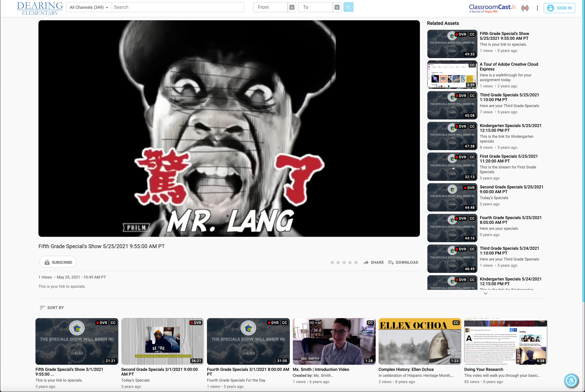Click the Dearing Elementary logo
Viewport: 585px width, 392px height.
(40, 8)
